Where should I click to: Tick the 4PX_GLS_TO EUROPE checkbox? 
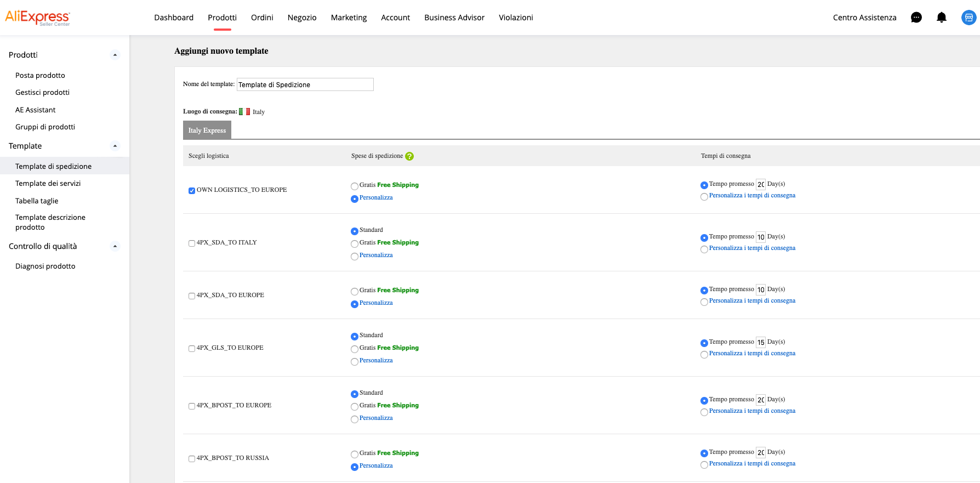pyautogui.click(x=192, y=349)
